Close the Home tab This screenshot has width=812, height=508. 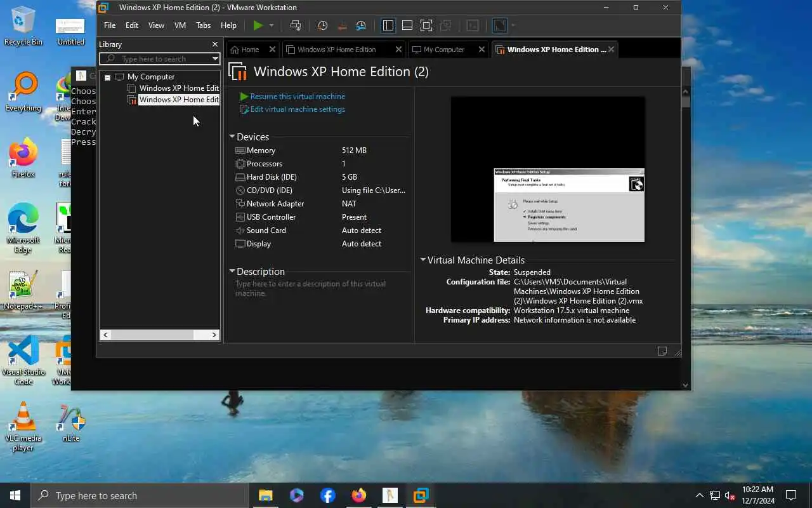click(272, 50)
